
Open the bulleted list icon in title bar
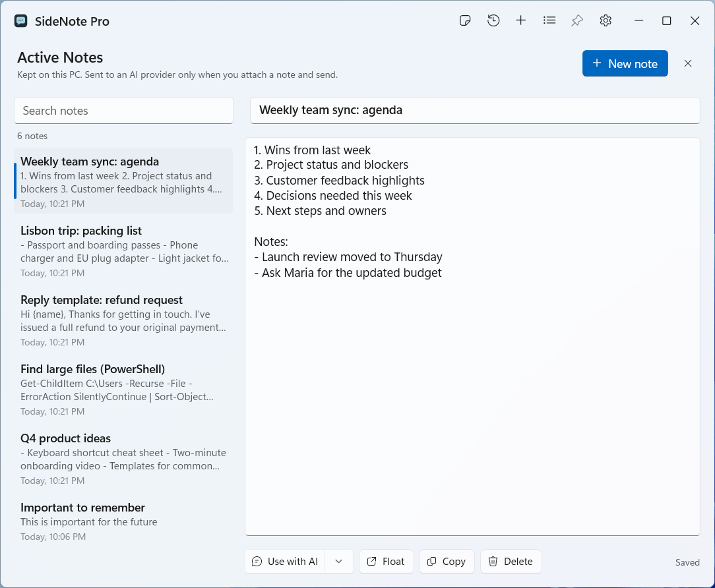coord(549,20)
